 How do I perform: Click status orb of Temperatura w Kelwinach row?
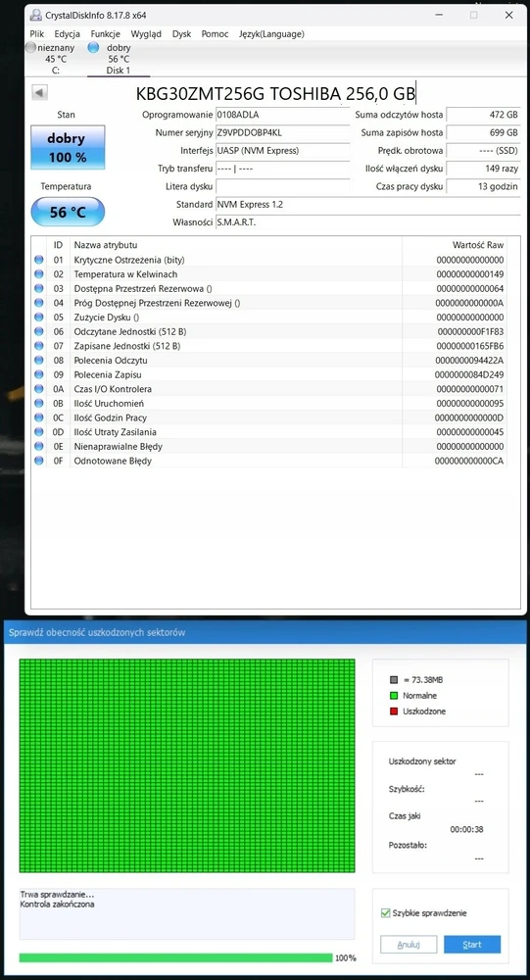[x=39, y=273]
